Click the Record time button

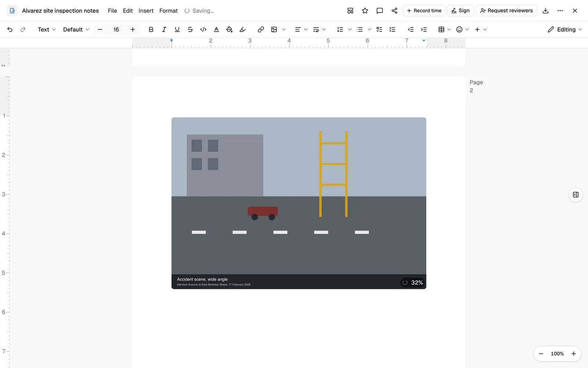pos(424,11)
